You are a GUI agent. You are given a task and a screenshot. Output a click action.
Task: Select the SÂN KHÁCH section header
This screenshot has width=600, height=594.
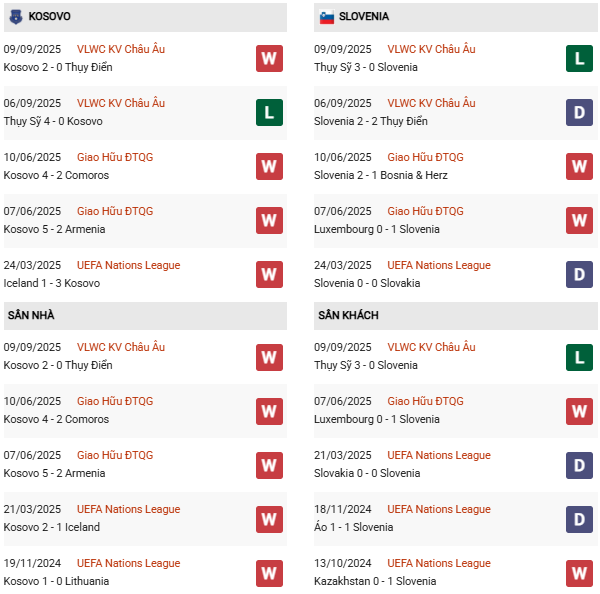click(349, 315)
